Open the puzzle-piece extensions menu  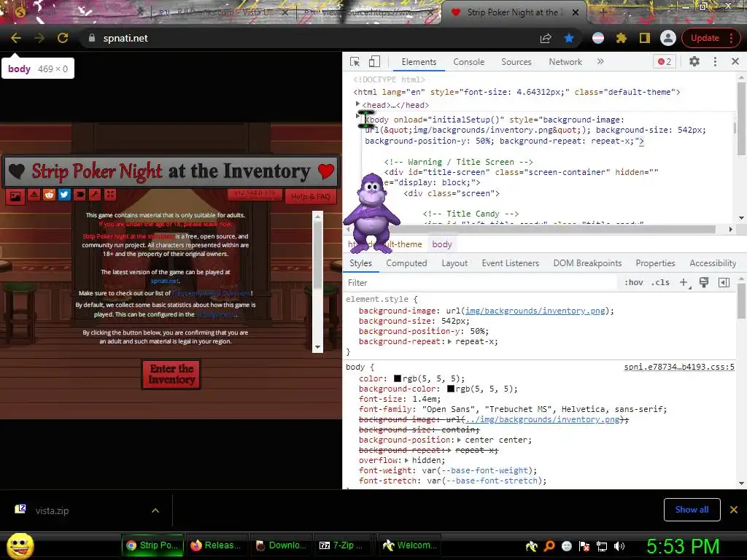(622, 38)
